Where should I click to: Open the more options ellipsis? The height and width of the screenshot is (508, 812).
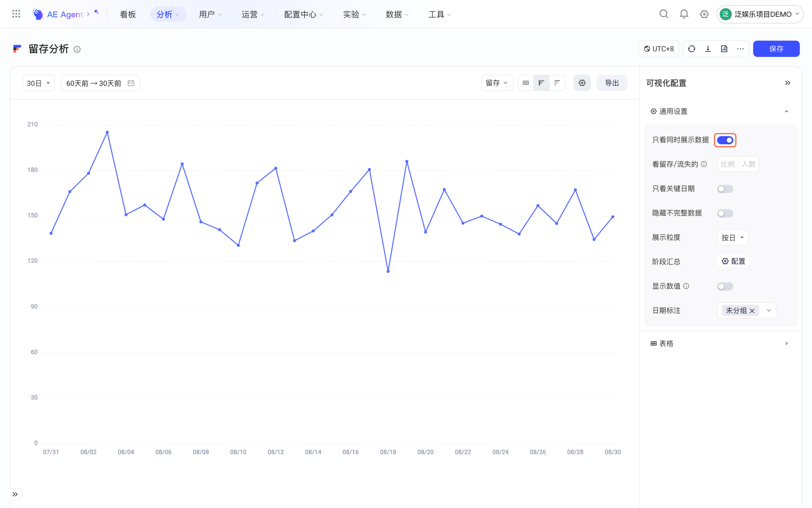740,49
